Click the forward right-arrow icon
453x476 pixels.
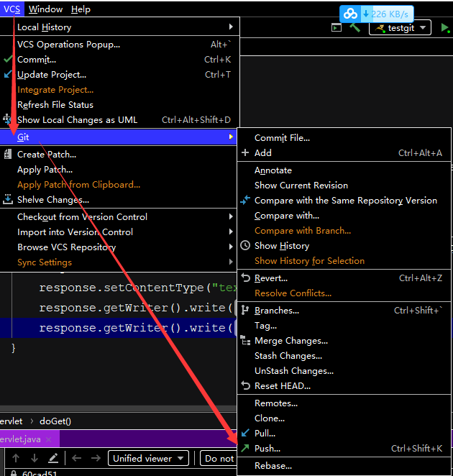click(x=96, y=458)
